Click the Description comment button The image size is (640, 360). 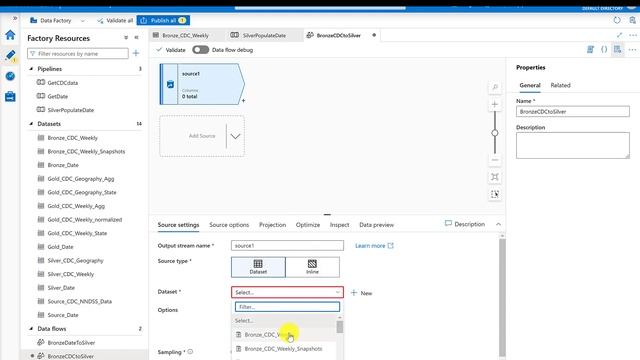pyautogui.click(x=465, y=224)
